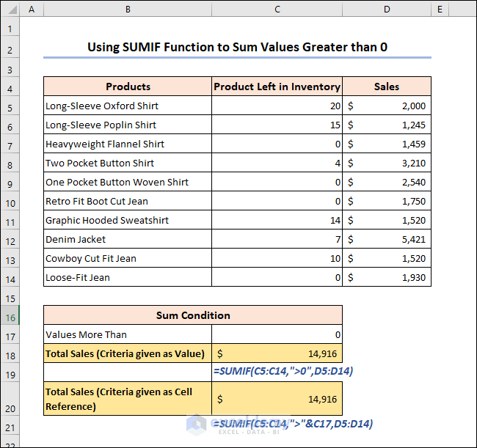This screenshot has height=448, width=477.
Task: Select the Heavyweight Flannel Shirt cell
Action: [128, 144]
